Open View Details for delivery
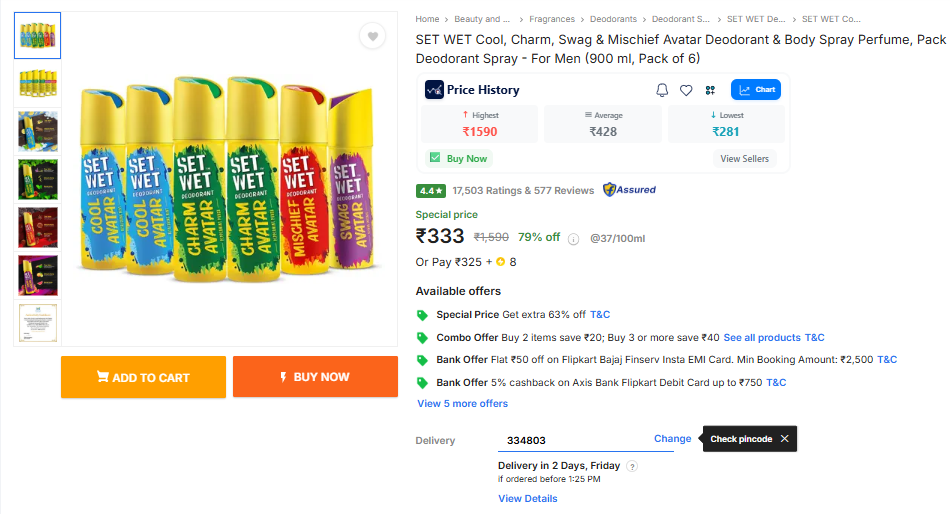The image size is (950, 514). coord(527,498)
